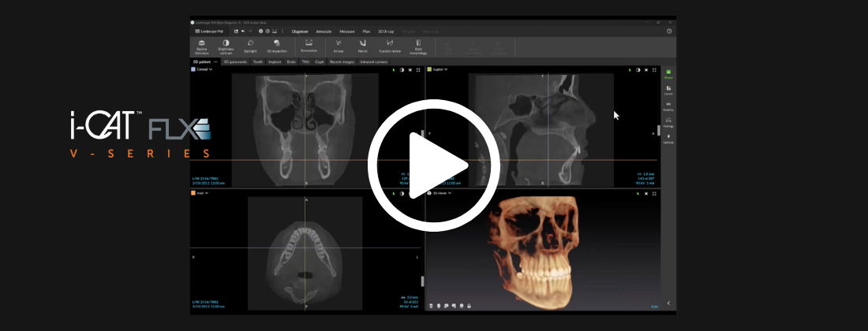Open the Recent images tab
The height and width of the screenshot is (331, 868).
342,62
